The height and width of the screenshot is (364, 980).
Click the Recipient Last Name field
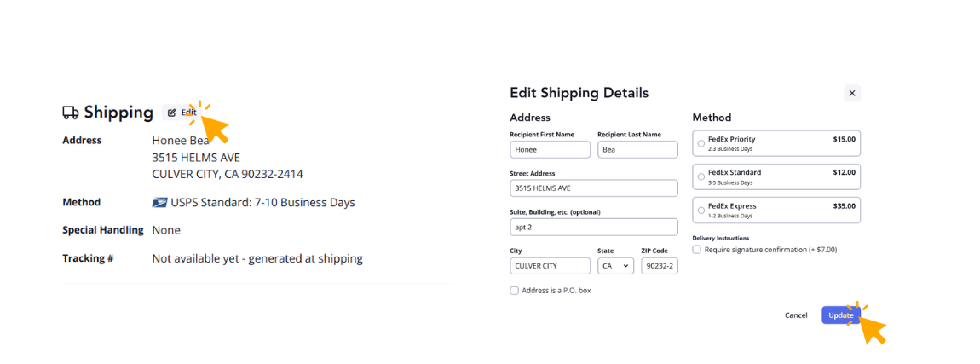point(637,149)
